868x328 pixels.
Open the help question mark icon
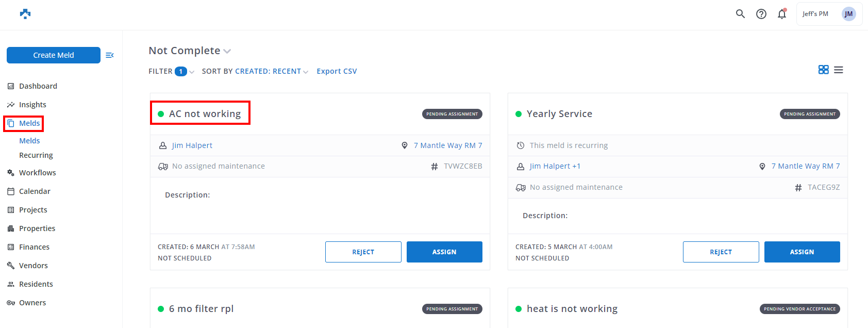761,14
